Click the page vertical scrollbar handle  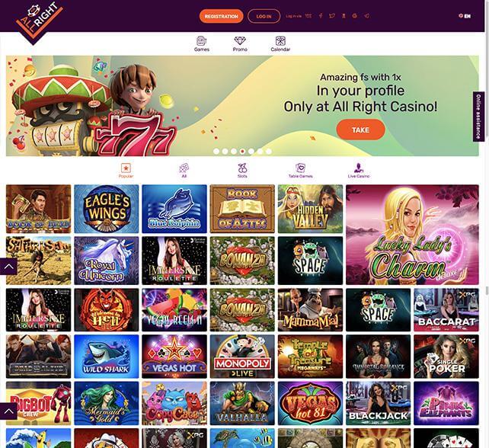click(487, 290)
